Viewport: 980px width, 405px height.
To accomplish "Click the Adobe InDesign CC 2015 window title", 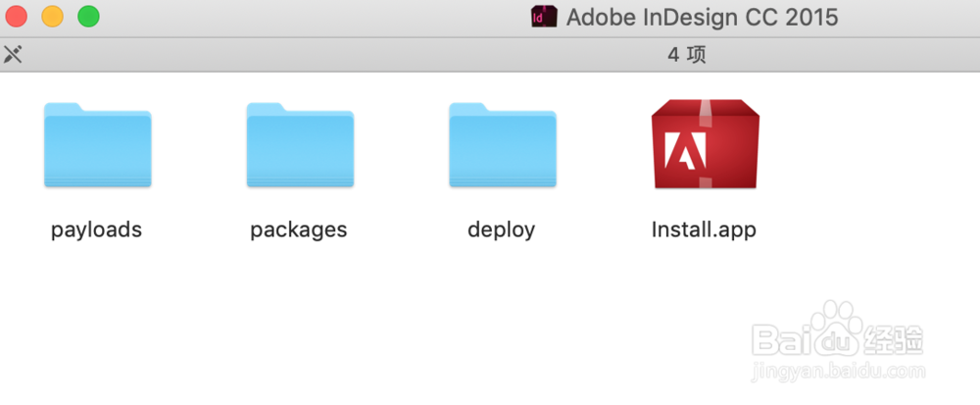I will [702, 18].
